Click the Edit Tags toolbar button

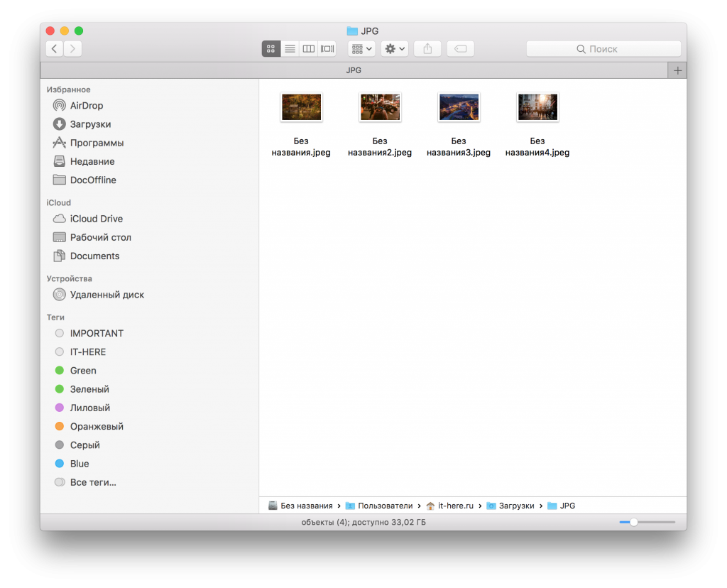460,49
